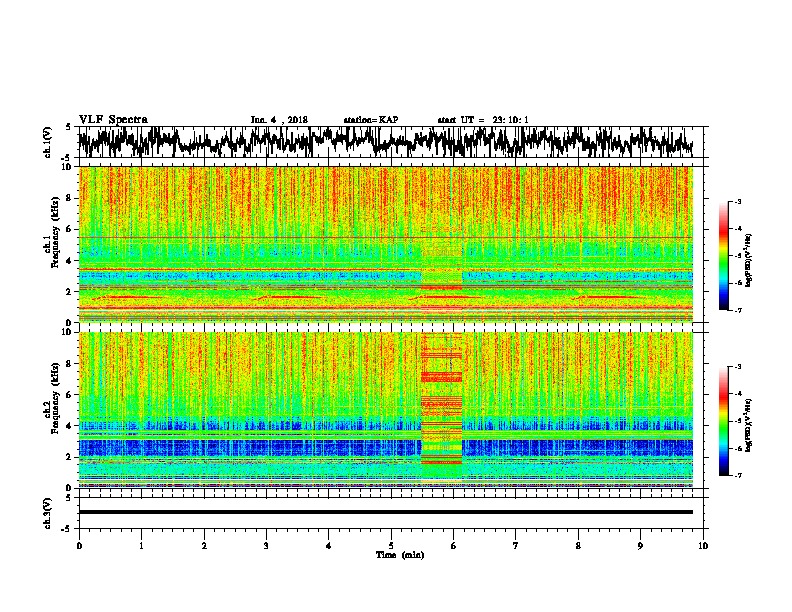Click the "5" tick on ch.1(V) axis
The image size is (792, 612).
(69, 127)
